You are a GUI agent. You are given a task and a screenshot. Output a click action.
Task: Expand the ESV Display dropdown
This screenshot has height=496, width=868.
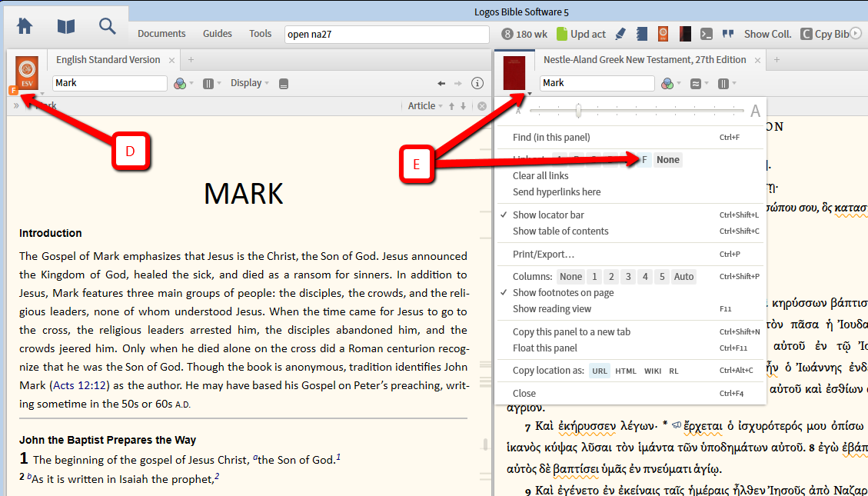click(250, 83)
